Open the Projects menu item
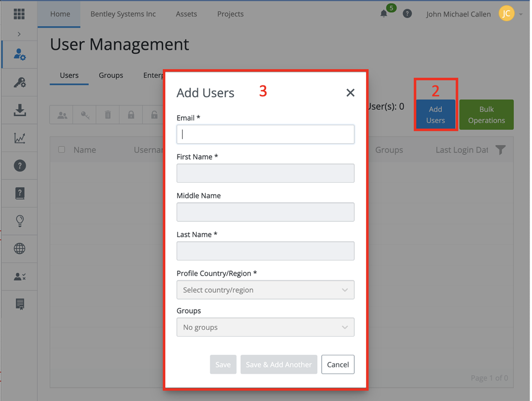 coord(230,14)
